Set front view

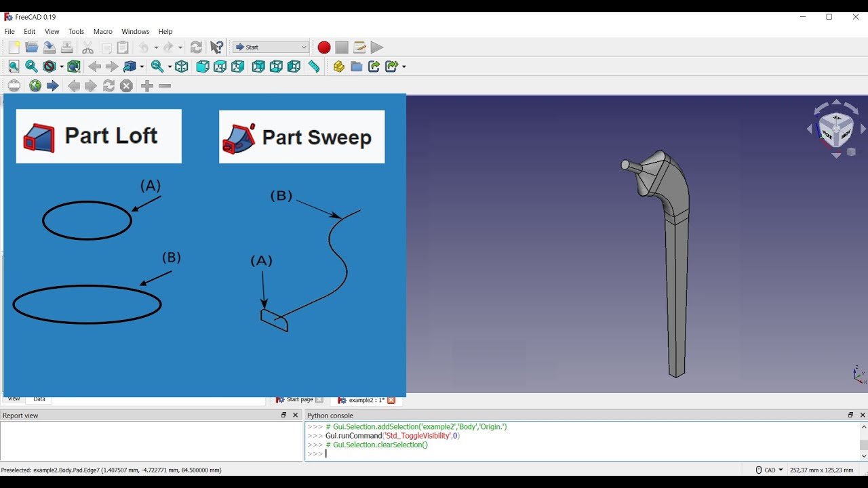click(x=202, y=66)
